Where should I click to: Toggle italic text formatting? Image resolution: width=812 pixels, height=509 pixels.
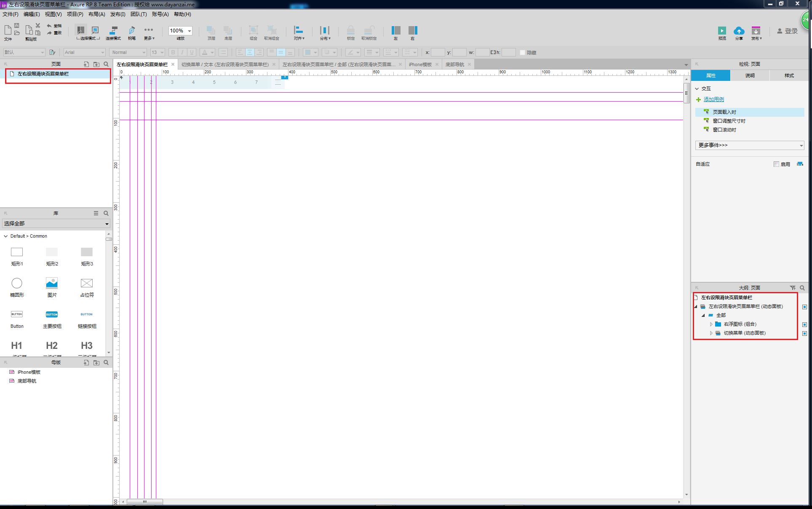[182, 52]
